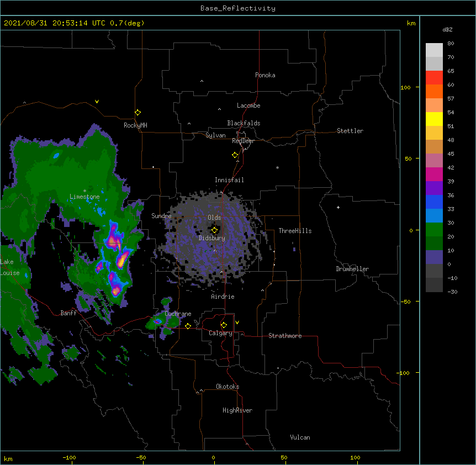Pick the light blue swatch between 30 and 33 dBZ
The image size is (476, 465).
(434, 216)
